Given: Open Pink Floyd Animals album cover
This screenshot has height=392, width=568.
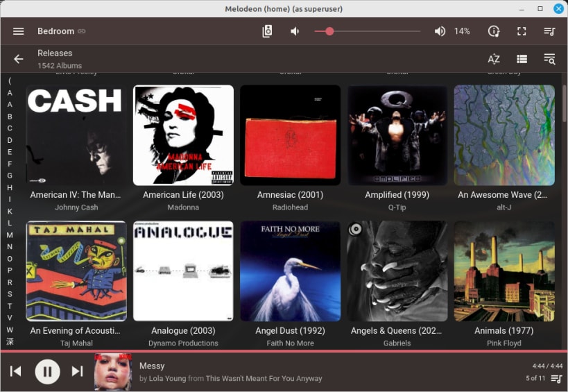Looking at the screenshot, I should click(x=504, y=271).
